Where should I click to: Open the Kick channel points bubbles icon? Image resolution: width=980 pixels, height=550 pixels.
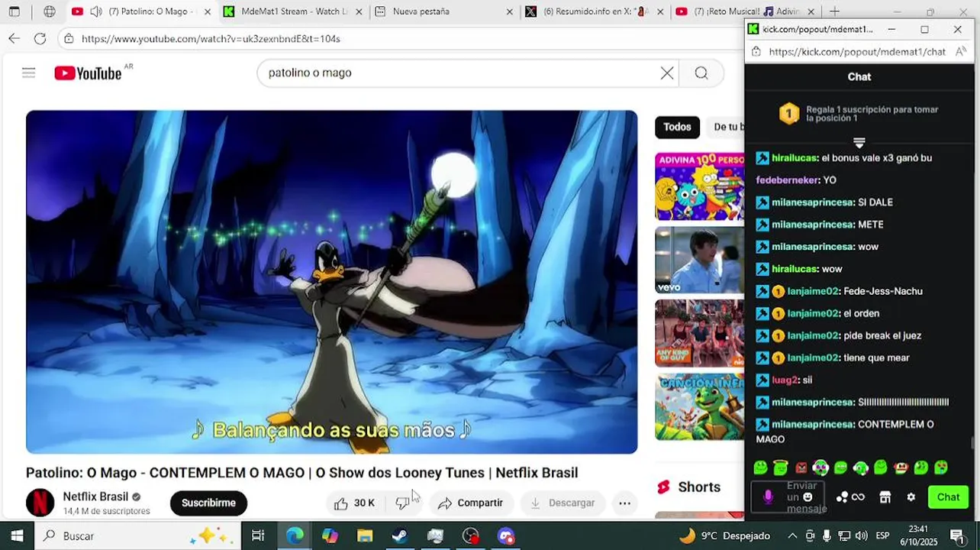click(x=842, y=497)
